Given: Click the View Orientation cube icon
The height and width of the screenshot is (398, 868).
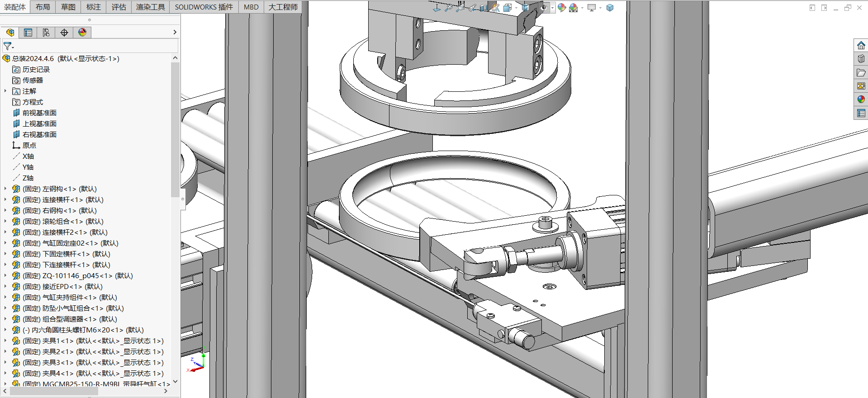Looking at the screenshot, I should [507, 8].
